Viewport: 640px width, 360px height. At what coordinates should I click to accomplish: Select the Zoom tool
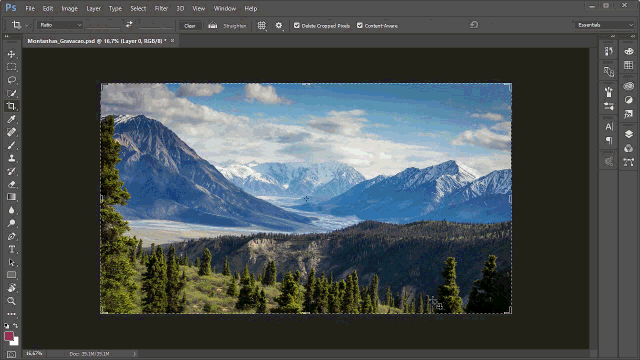pyautogui.click(x=11, y=301)
